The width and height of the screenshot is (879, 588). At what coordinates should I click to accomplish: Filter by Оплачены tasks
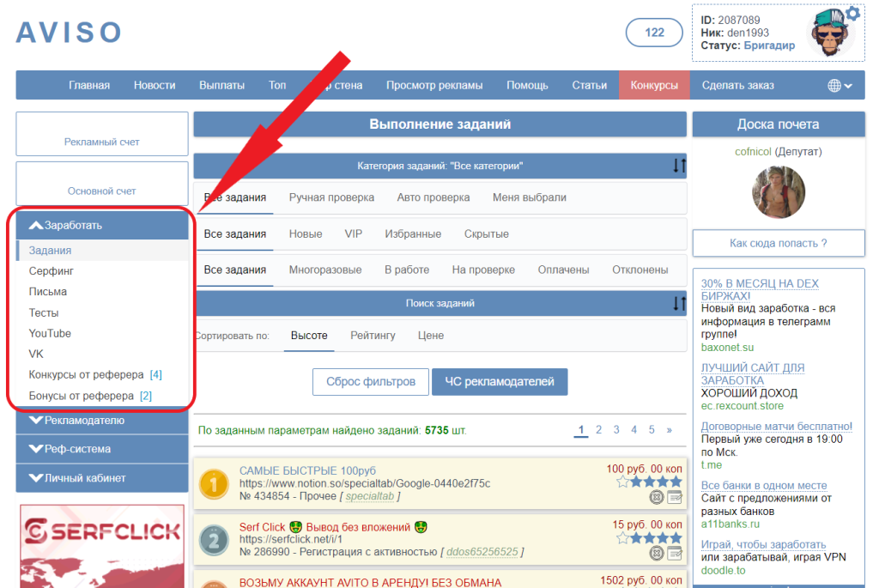563,270
